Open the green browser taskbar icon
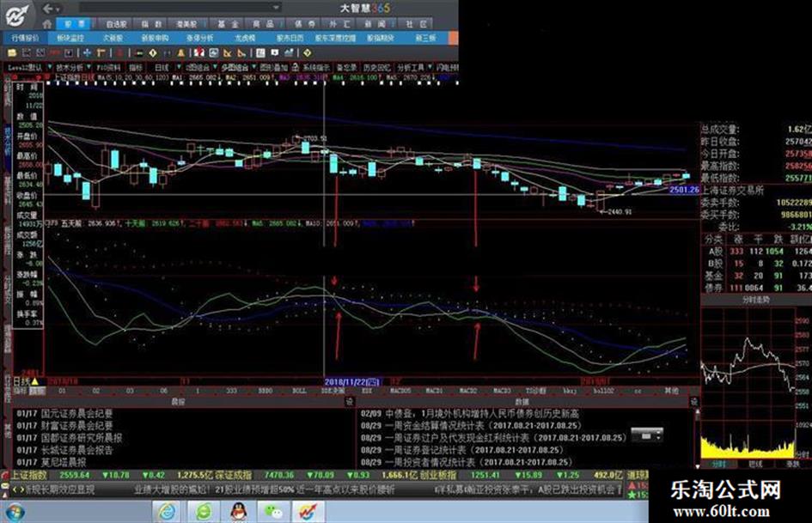This screenshot has width=812, height=523. (x=204, y=512)
